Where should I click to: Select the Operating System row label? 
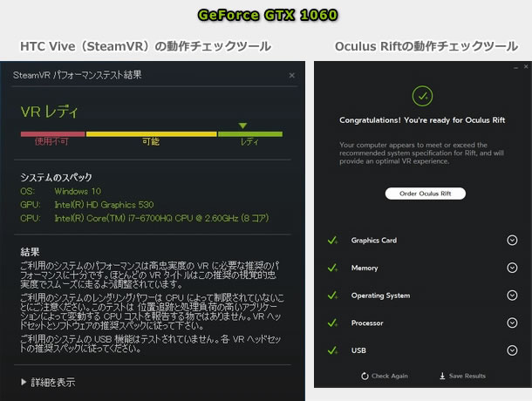click(380, 296)
